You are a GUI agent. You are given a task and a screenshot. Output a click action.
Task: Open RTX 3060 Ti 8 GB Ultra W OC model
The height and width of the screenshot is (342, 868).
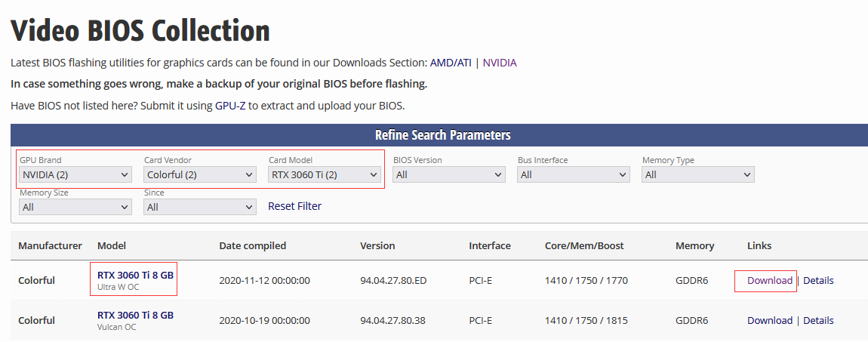pyautogui.click(x=135, y=275)
